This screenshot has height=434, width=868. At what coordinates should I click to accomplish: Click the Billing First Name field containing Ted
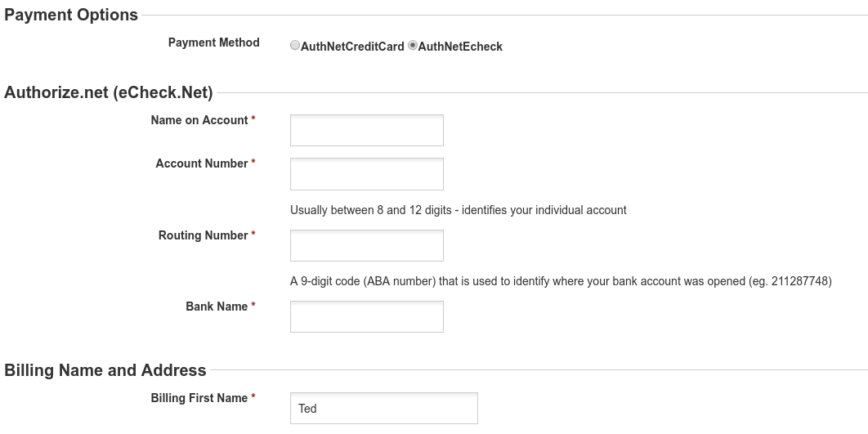coord(383,408)
